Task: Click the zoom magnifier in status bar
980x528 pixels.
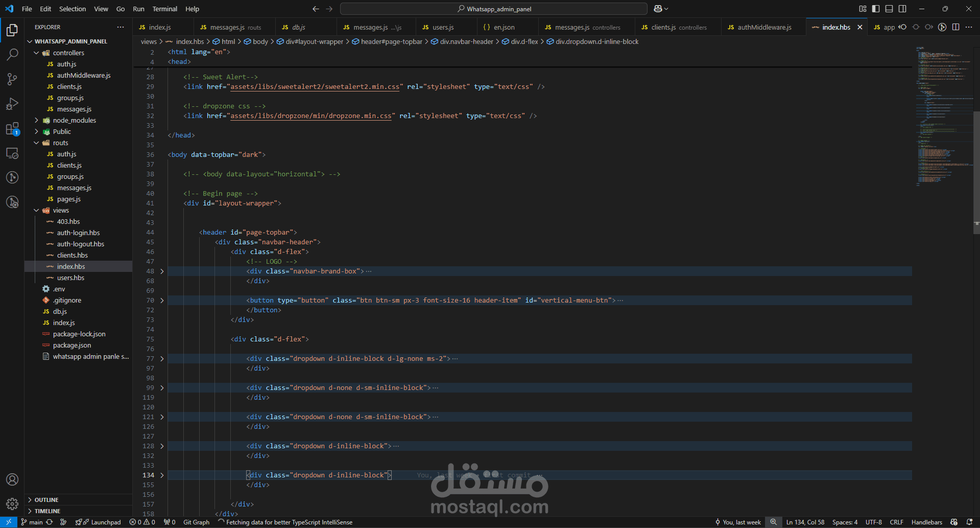Action: (774, 522)
